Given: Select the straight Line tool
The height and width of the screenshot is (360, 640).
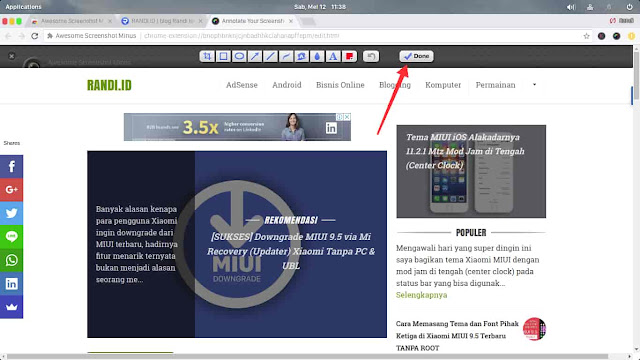Looking at the screenshot, I should coord(270,56).
